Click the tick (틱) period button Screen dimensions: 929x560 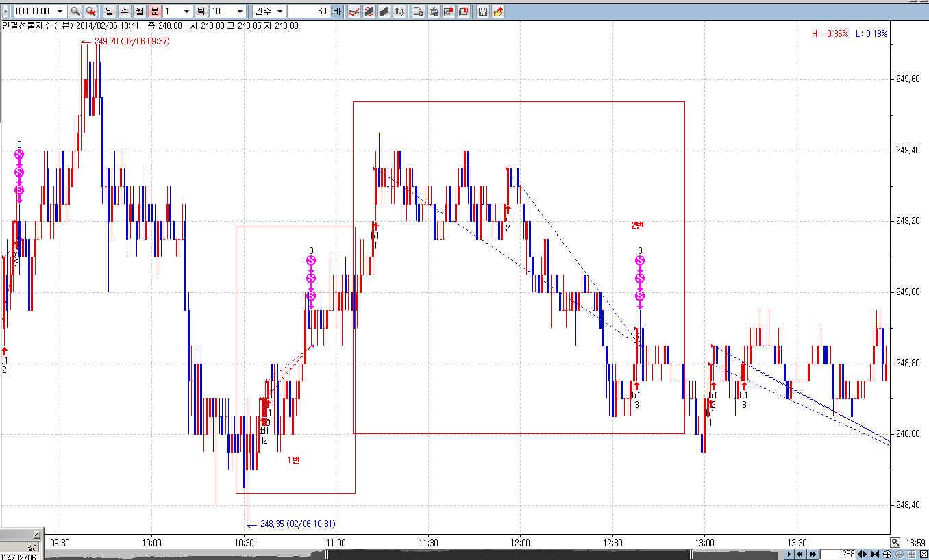coord(201,12)
